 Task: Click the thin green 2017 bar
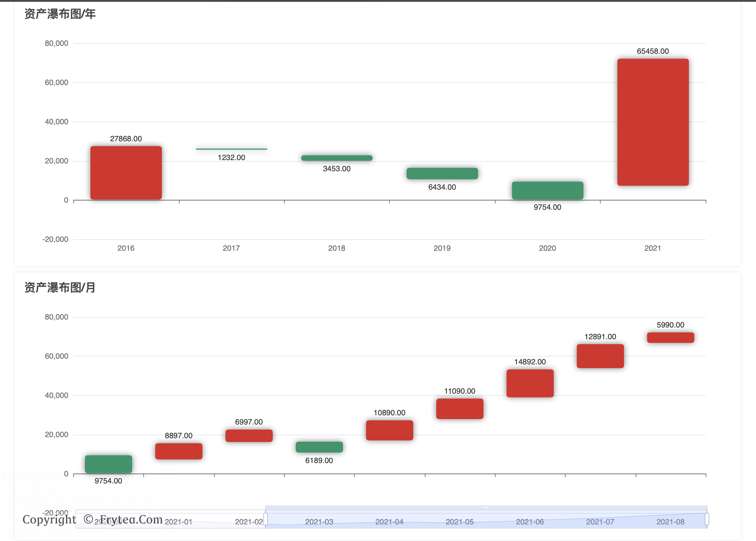(231, 149)
